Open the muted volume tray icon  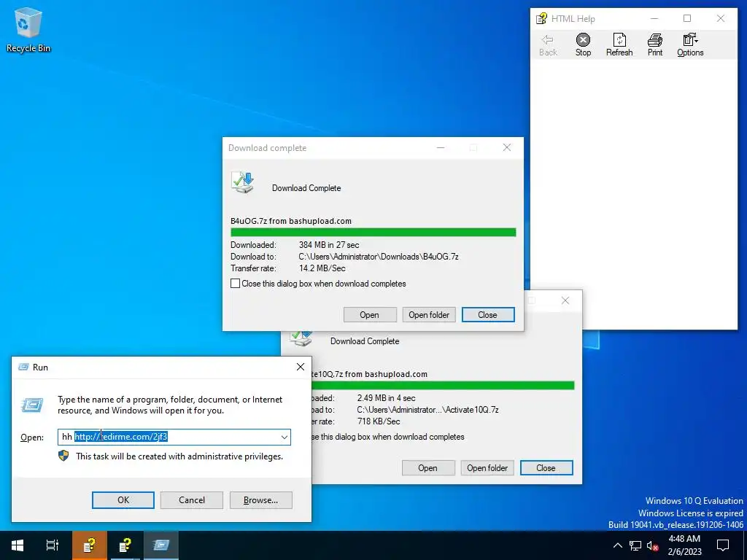(x=653, y=545)
